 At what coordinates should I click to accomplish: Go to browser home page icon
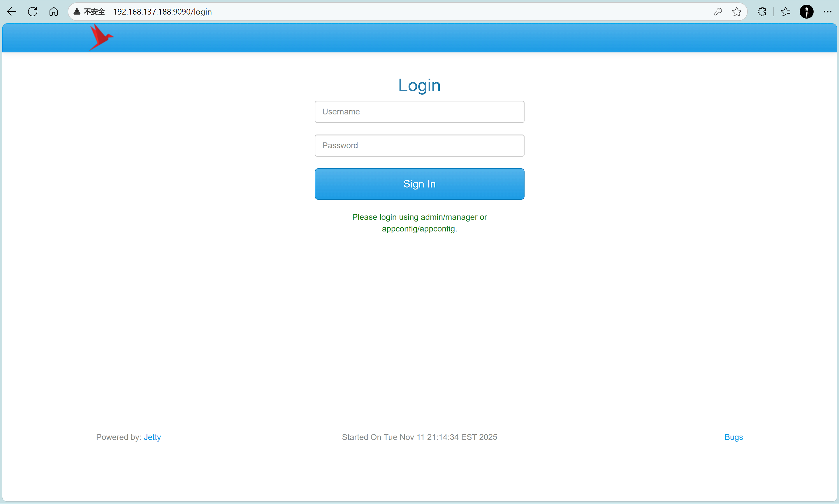[54, 12]
